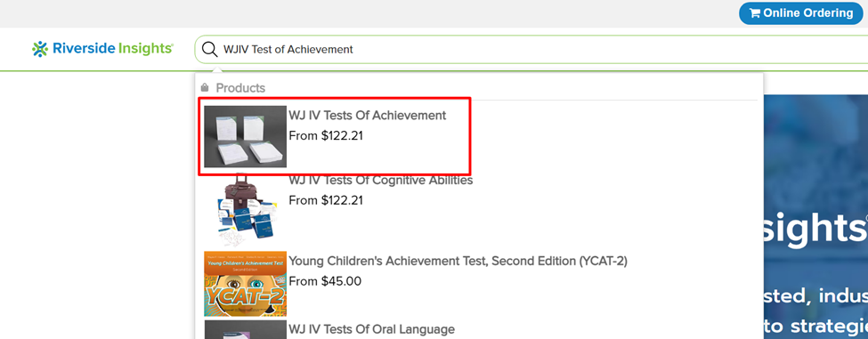Click the magnifying glass search icon

coord(209,49)
